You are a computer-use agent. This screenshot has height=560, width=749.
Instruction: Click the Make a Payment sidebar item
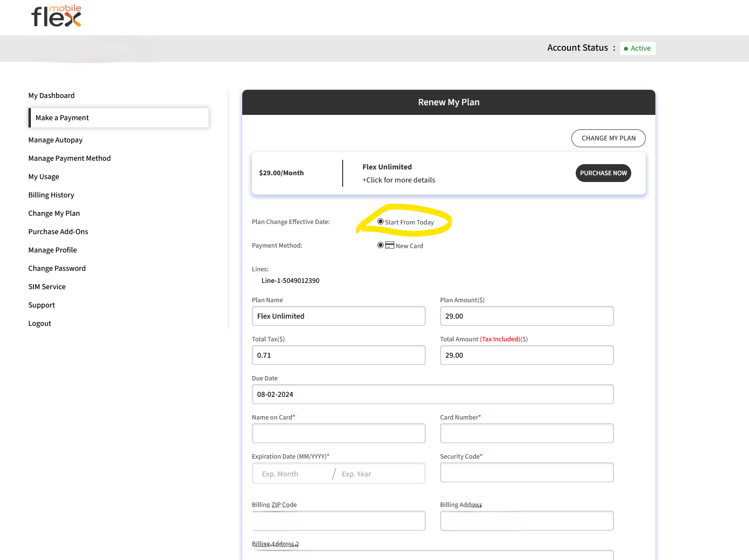tap(62, 117)
